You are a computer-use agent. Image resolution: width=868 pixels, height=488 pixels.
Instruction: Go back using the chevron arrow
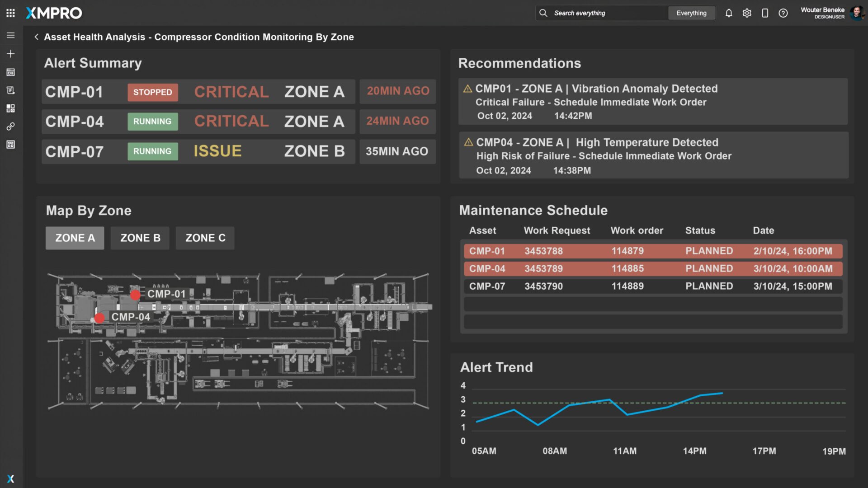tap(36, 37)
